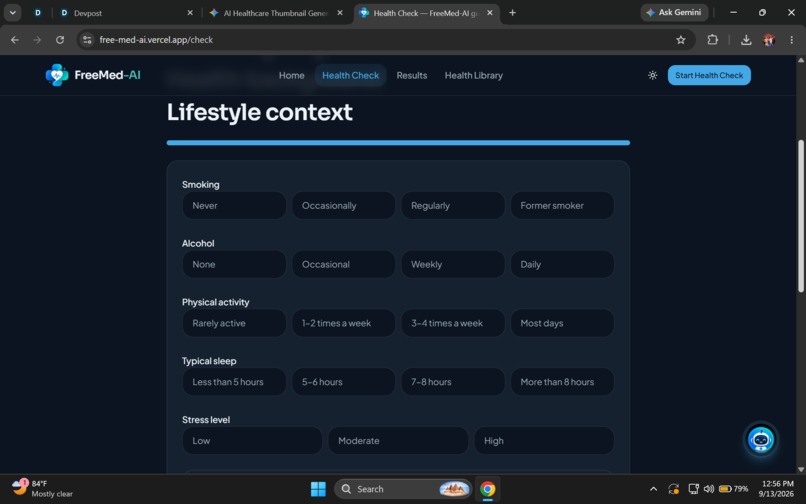This screenshot has width=806, height=504.
Task: Open the weather widget on taskbar
Action: tap(42, 489)
